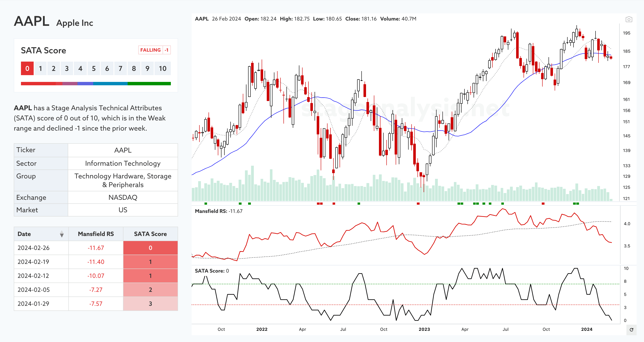Image resolution: width=644 pixels, height=342 pixels.
Task: Click the Close: 181.16 chart readout
Action: click(x=361, y=19)
